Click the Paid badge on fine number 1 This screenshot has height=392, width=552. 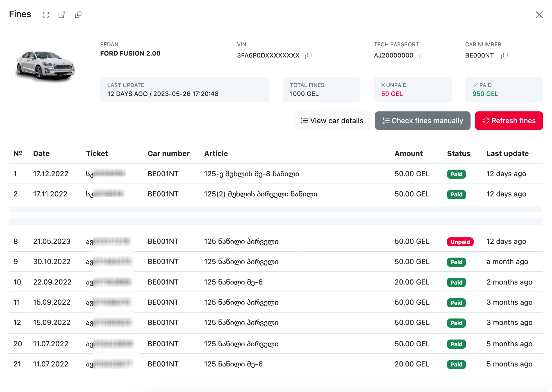pos(456,174)
